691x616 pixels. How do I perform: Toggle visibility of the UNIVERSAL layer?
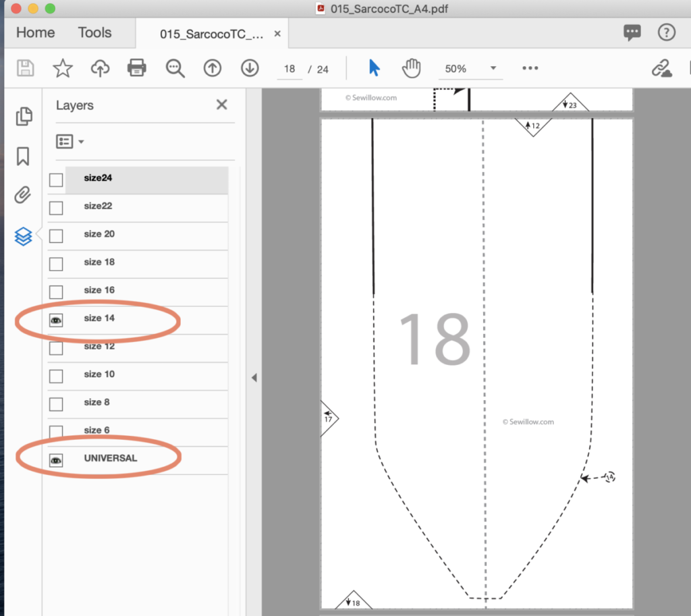(56, 460)
